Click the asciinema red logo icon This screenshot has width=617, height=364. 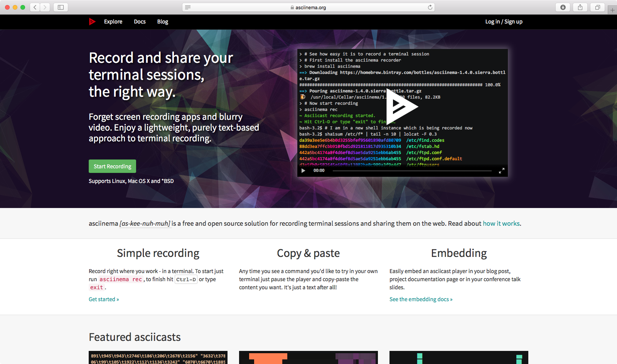(x=92, y=22)
